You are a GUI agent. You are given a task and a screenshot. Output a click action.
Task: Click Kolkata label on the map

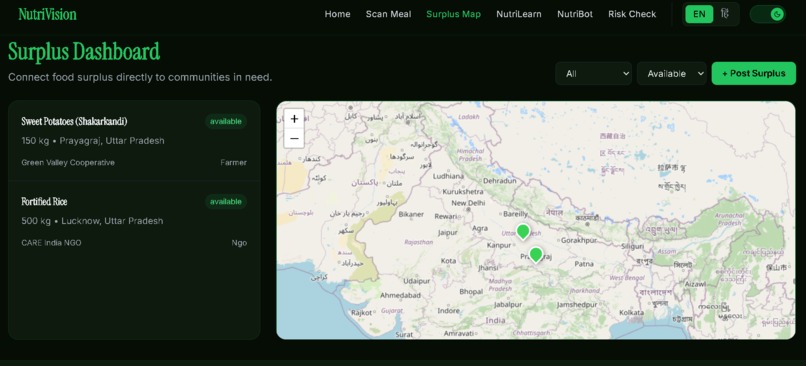click(x=631, y=313)
